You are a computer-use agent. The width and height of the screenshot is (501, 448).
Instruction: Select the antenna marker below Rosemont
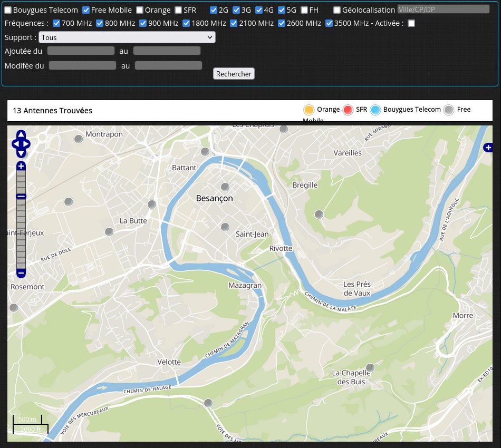(14, 307)
